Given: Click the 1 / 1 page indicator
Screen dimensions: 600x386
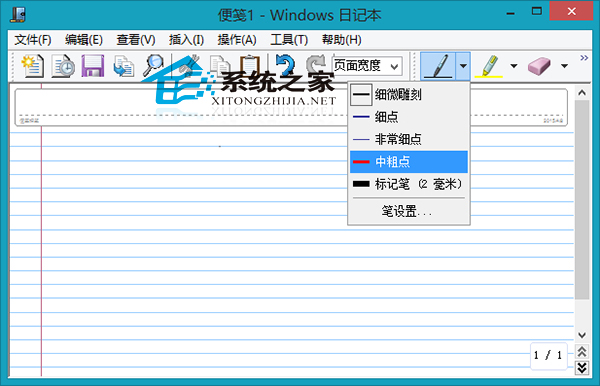Looking at the screenshot, I should tap(548, 355).
